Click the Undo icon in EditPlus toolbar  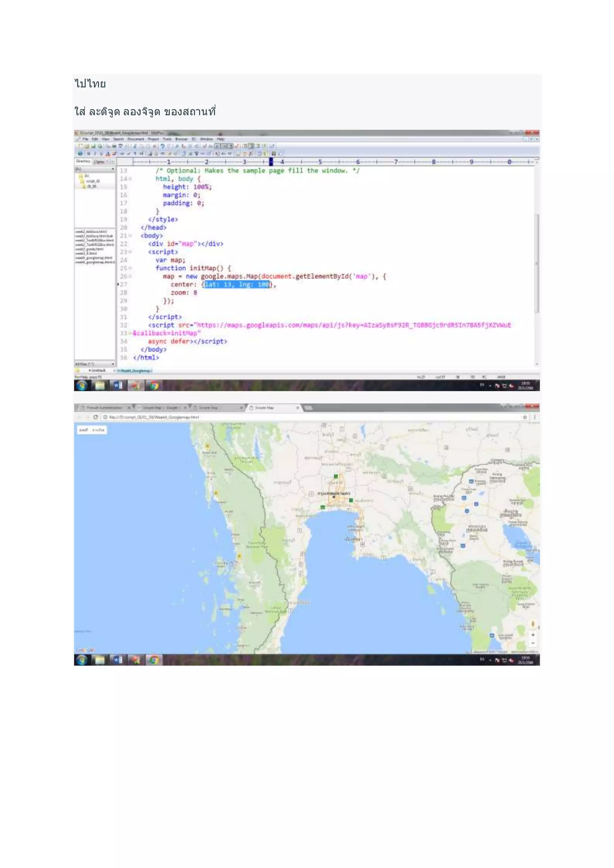[x=163, y=146]
